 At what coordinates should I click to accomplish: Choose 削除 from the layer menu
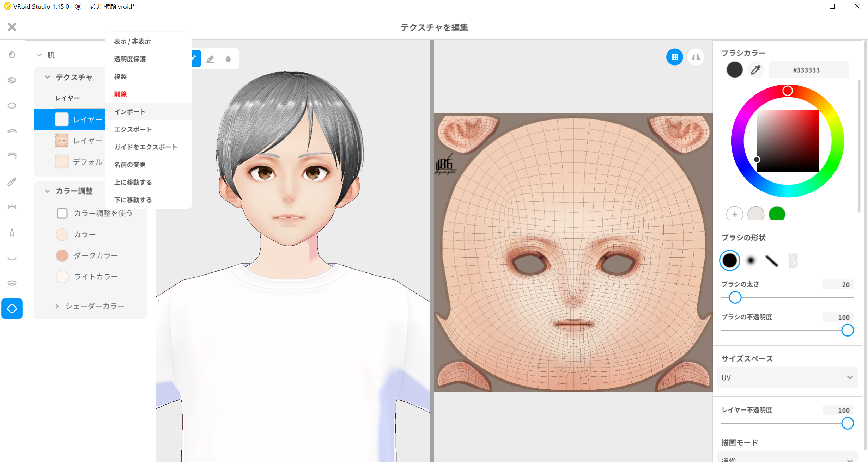pyautogui.click(x=120, y=94)
